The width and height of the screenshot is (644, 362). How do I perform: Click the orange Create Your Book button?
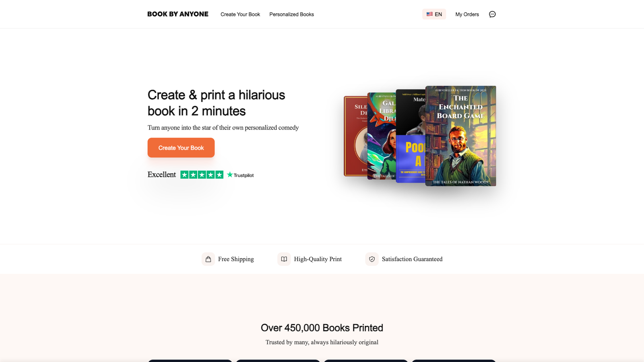click(181, 148)
